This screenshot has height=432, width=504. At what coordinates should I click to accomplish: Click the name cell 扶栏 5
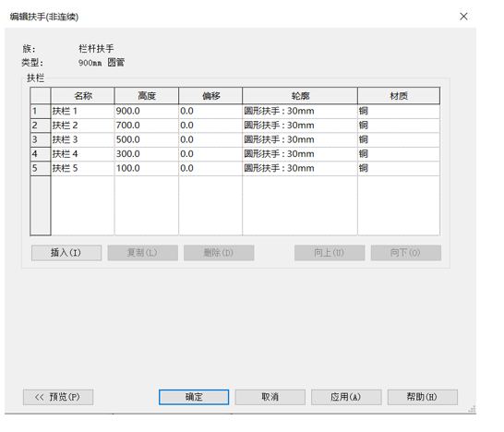pyautogui.click(x=82, y=168)
